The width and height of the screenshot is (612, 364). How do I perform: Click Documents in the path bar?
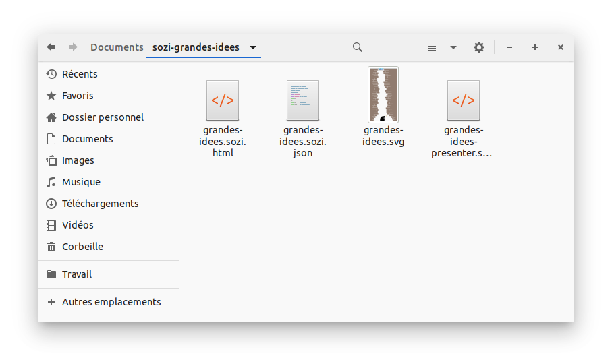(x=117, y=47)
